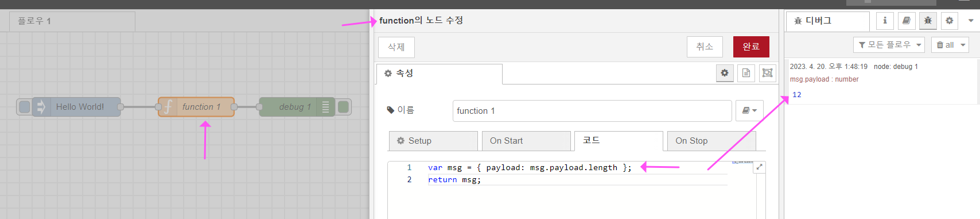Click the debug message timestamp 2023. 4. 20.
This screenshot has width=980, height=219.
tap(829, 67)
